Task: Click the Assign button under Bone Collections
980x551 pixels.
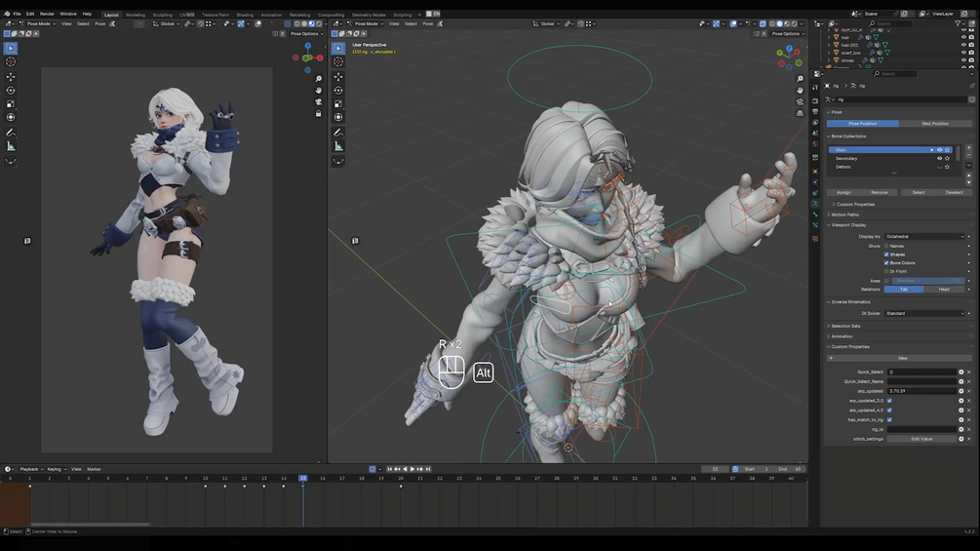Action: [843, 192]
